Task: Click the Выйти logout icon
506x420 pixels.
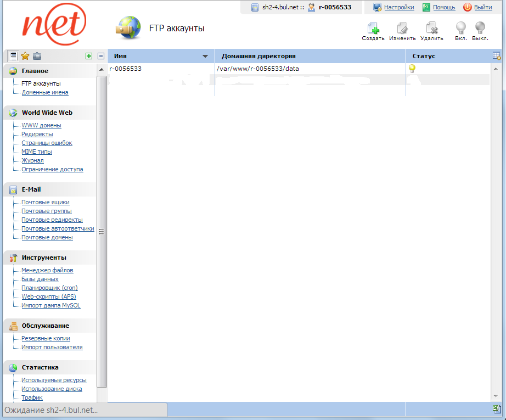Action: [468, 7]
